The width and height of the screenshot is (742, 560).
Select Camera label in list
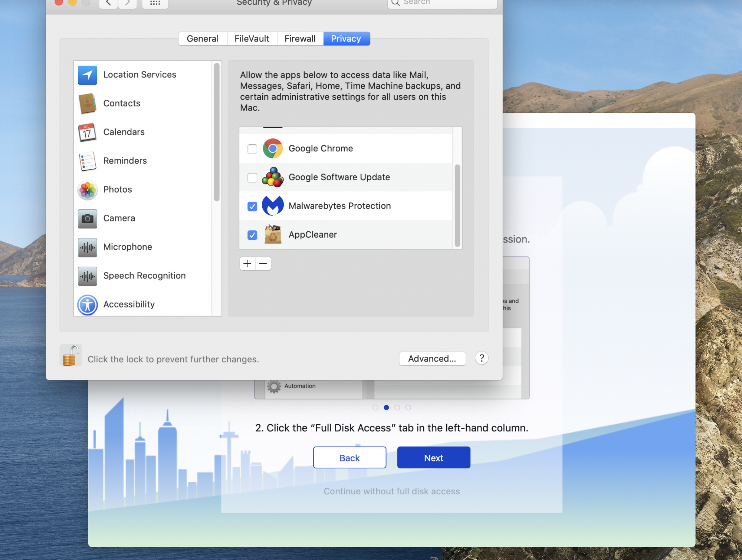[119, 218]
